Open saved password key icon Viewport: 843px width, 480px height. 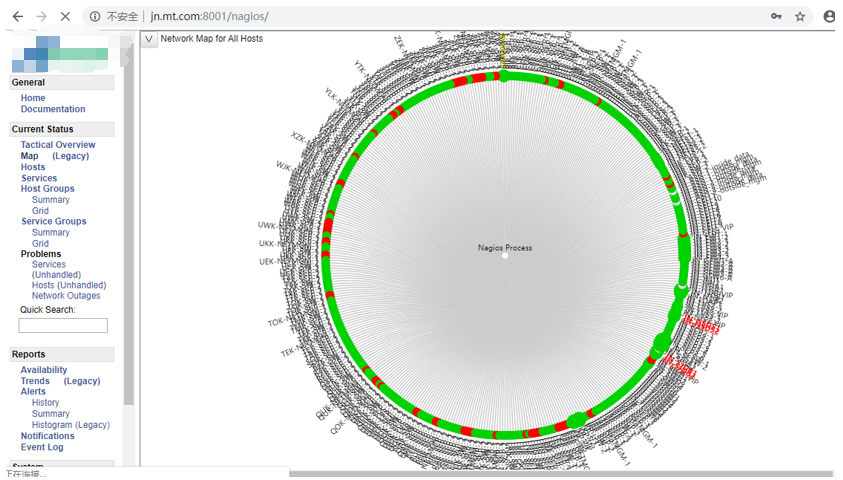776,16
